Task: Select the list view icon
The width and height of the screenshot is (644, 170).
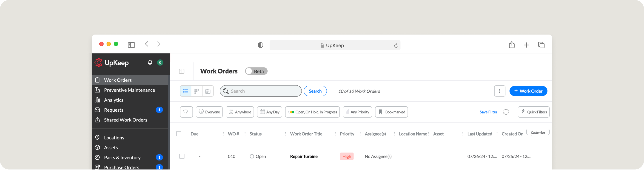Action: (185, 91)
